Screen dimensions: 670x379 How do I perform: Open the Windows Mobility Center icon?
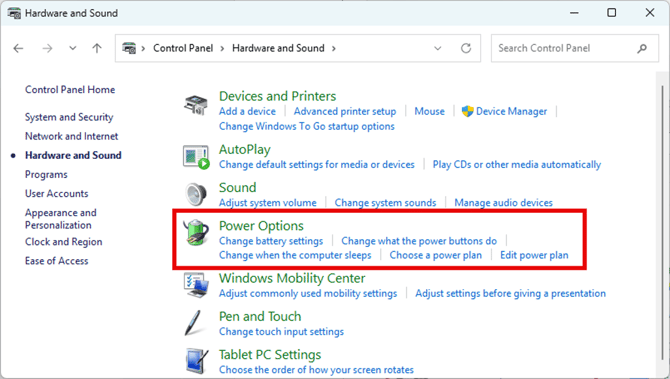coord(196,285)
